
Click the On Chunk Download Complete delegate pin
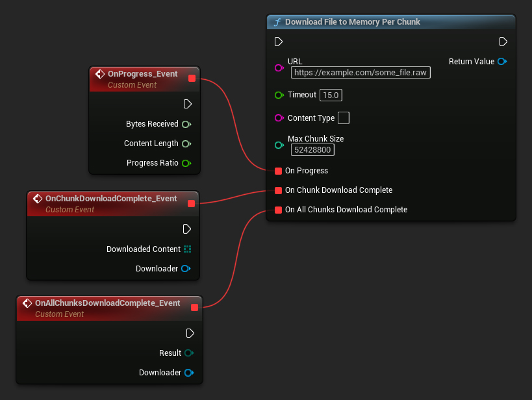pyautogui.click(x=279, y=190)
